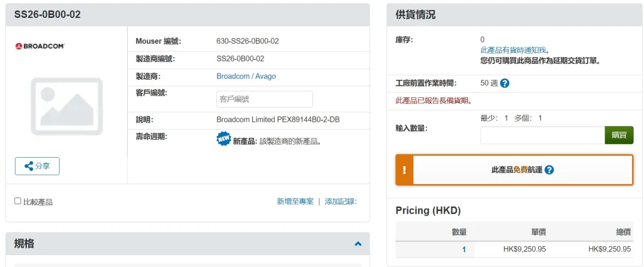Click the HK$9,250.95 unit price
The height and width of the screenshot is (267, 644).
coord(520,249)
